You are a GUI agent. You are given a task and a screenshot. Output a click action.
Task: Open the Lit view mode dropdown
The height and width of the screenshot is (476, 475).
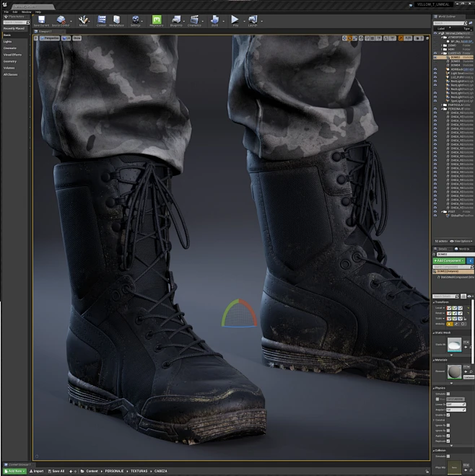click(x=66, y=38)
